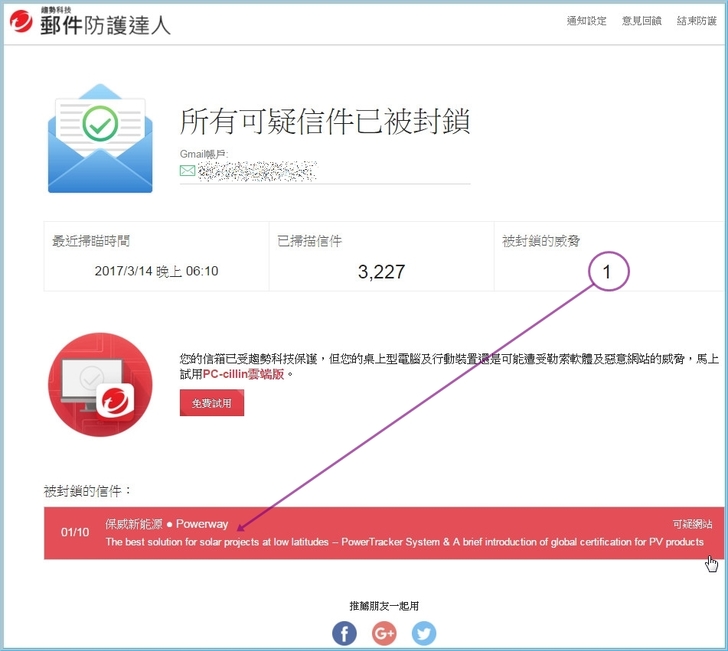The width and height of the screenshot is (728, 651).
Task: Select the sender 保威新能源 Powerway
Action: (167, 524)
